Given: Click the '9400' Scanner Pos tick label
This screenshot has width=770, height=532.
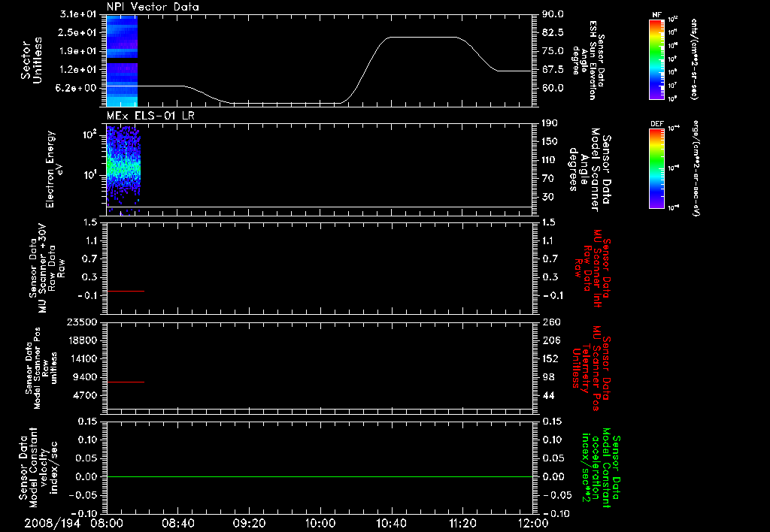Looking at the screenshot, I should coord(85,377).
